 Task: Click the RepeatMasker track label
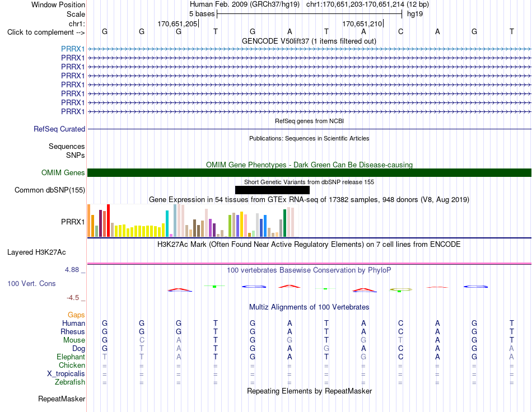coord(62,399)
